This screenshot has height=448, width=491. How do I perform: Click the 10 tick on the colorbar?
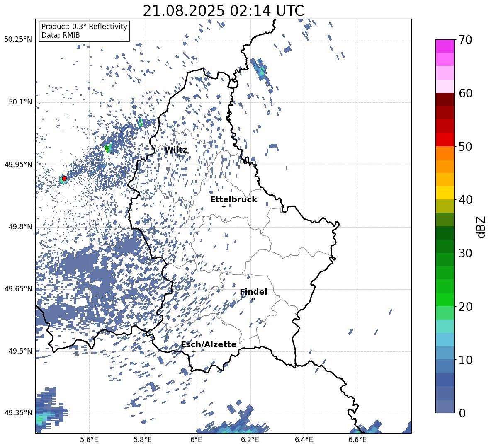point(465,360)
